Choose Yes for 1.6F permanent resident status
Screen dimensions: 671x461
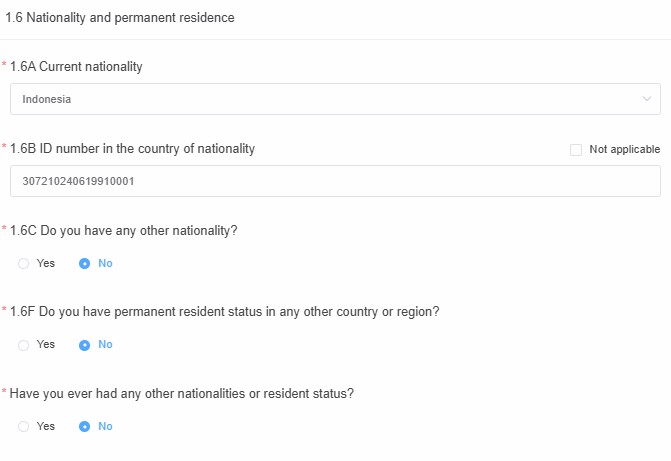tap(24, 344)
